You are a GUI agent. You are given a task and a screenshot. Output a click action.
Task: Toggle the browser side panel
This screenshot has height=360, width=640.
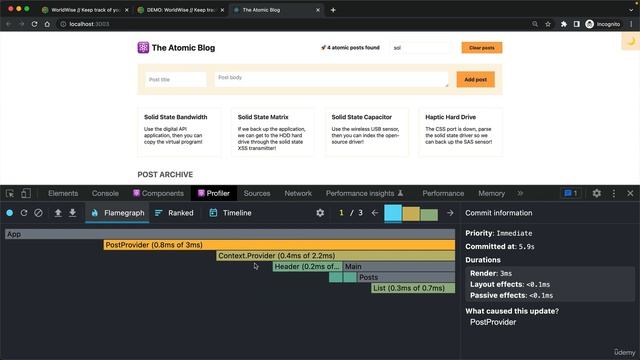(x=576, y=24)
